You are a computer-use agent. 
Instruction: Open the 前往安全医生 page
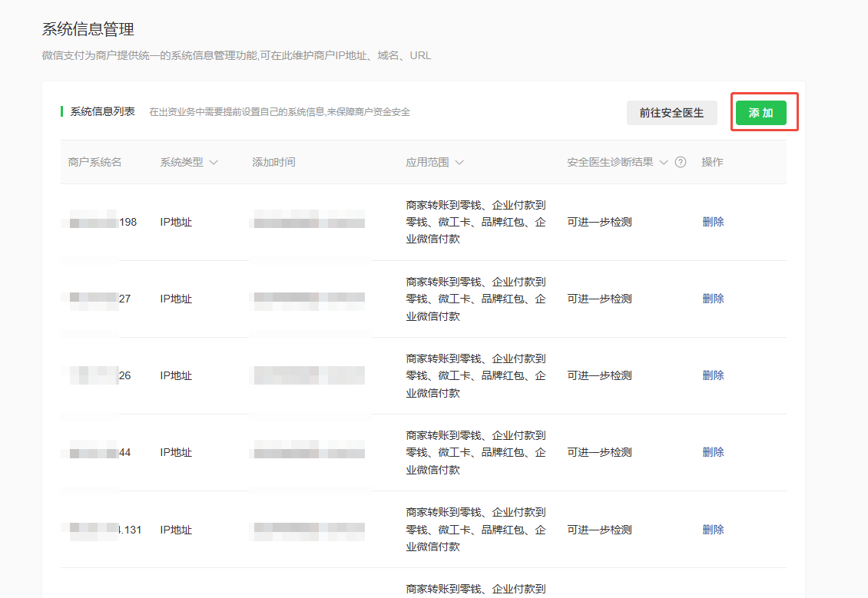[671, 113]
